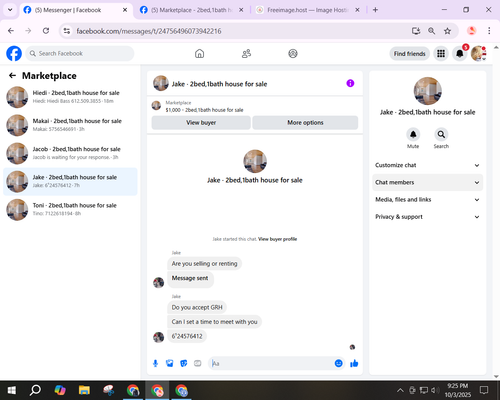This screenshot has height=400, width=500.
Task: Open the notifications bell icon
Action: 460,53
